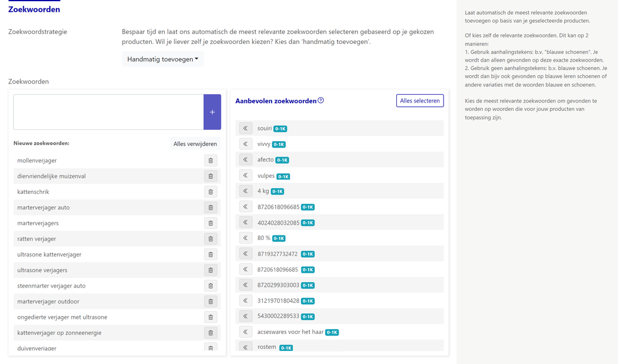Move 4 kg to new keywords
The image size is (618, 364).
[246, 191]
